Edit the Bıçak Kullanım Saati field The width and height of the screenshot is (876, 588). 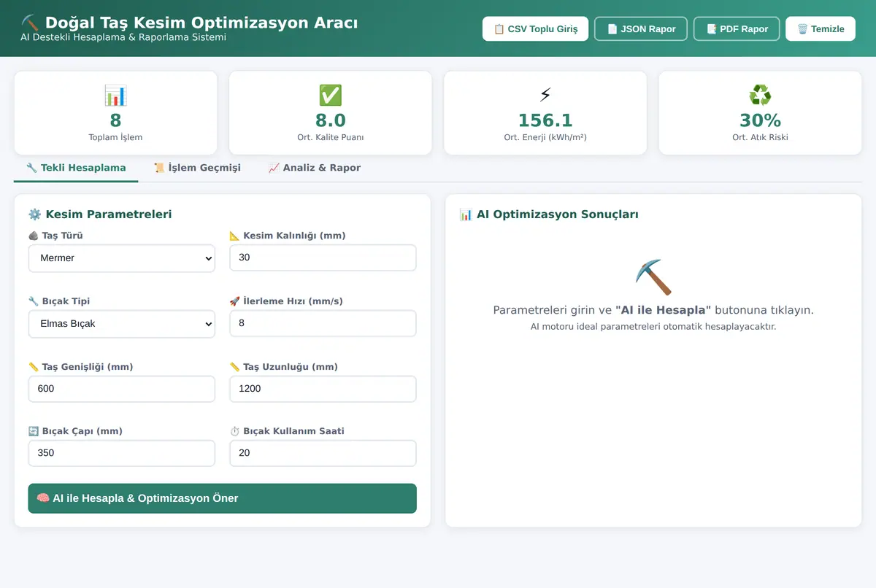[x=323, y=453]
